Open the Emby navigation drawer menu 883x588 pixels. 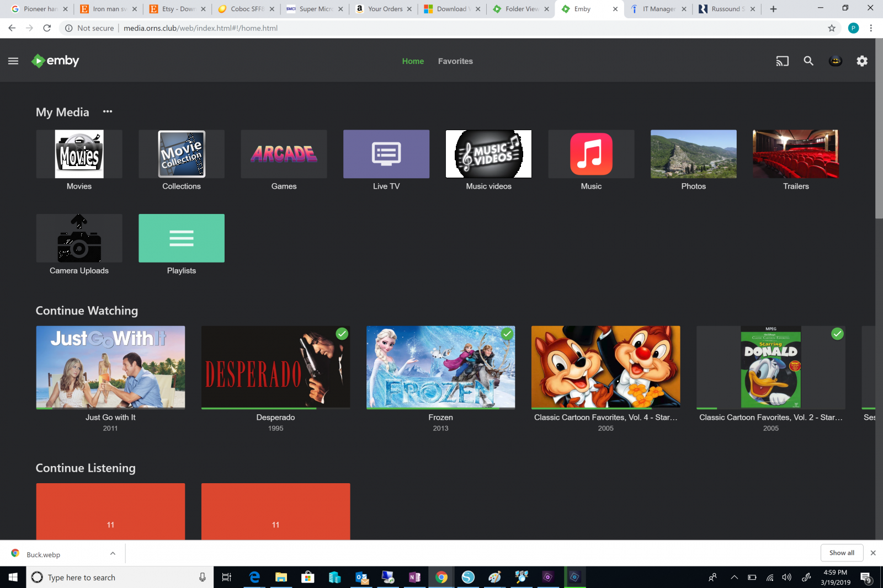click(x=13, y=61)
